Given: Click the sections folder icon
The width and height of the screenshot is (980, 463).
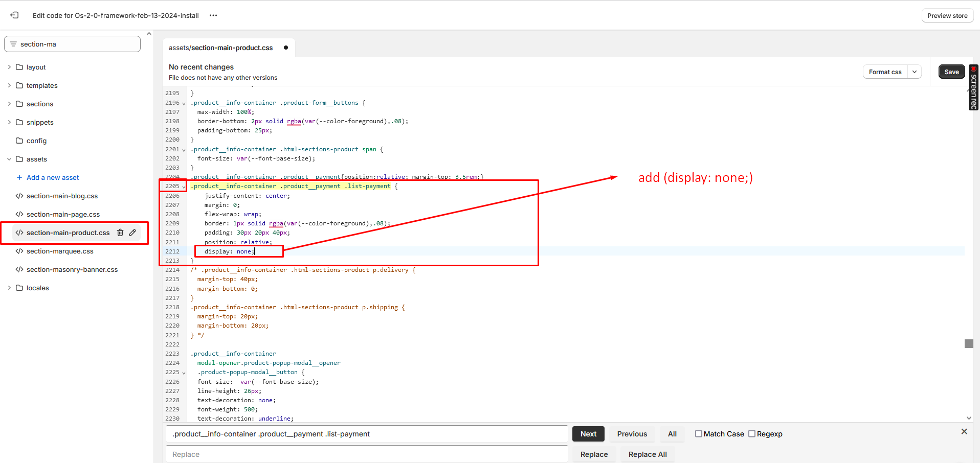Looking at the screenshot, I should tap(19, 104).
